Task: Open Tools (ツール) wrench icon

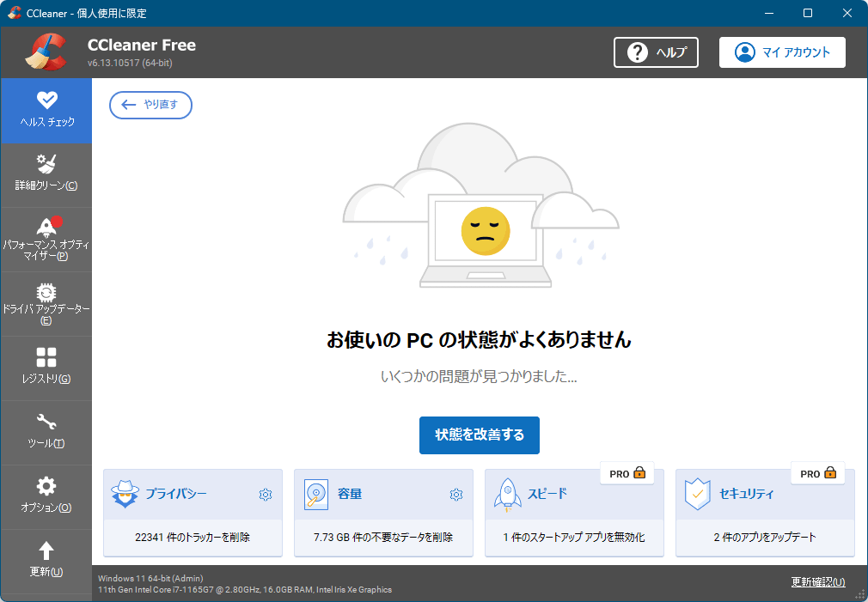Action: (46, 422)
